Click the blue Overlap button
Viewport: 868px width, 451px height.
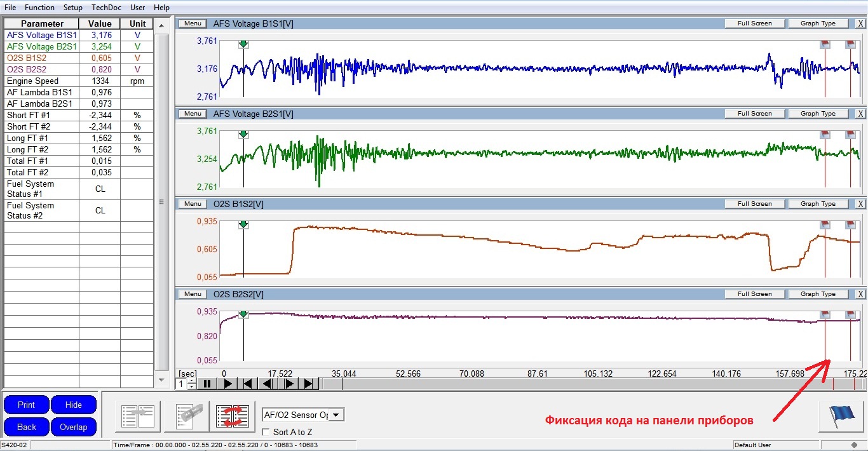73,427
